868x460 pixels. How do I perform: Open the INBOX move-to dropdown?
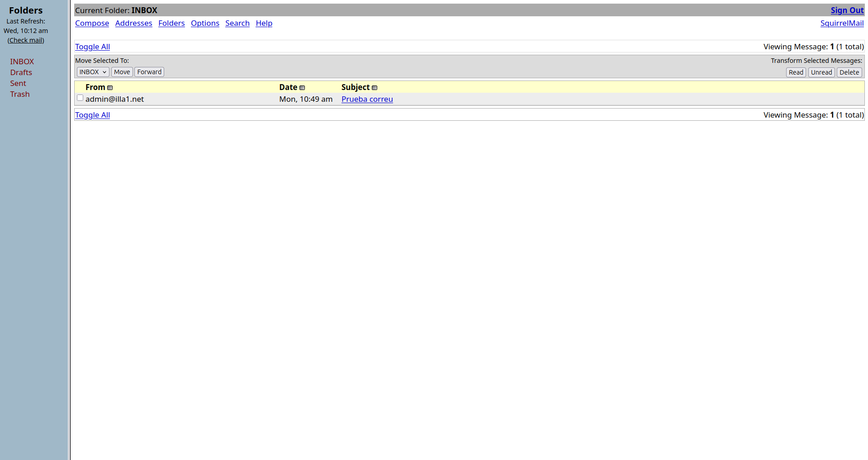93,72
